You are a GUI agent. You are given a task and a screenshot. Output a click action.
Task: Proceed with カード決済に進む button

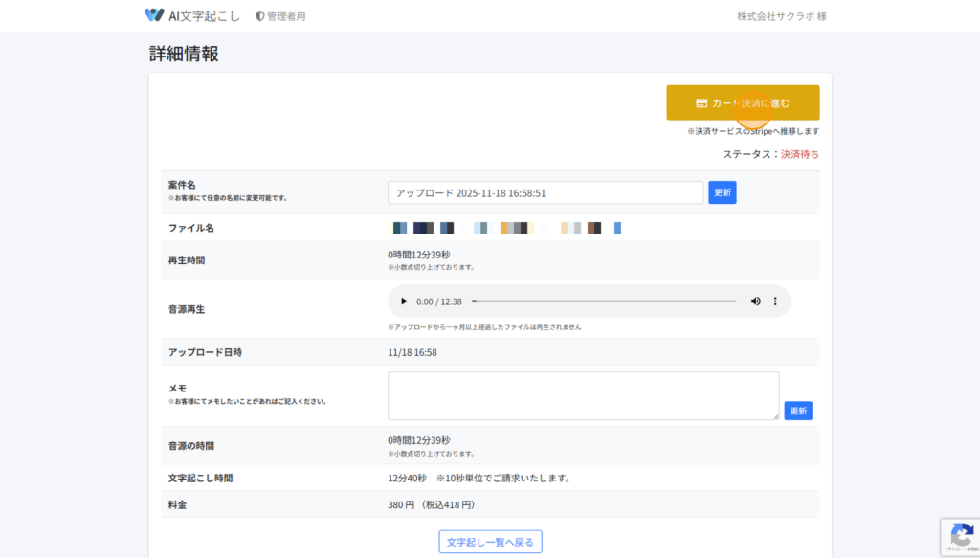tap(743, 103)
